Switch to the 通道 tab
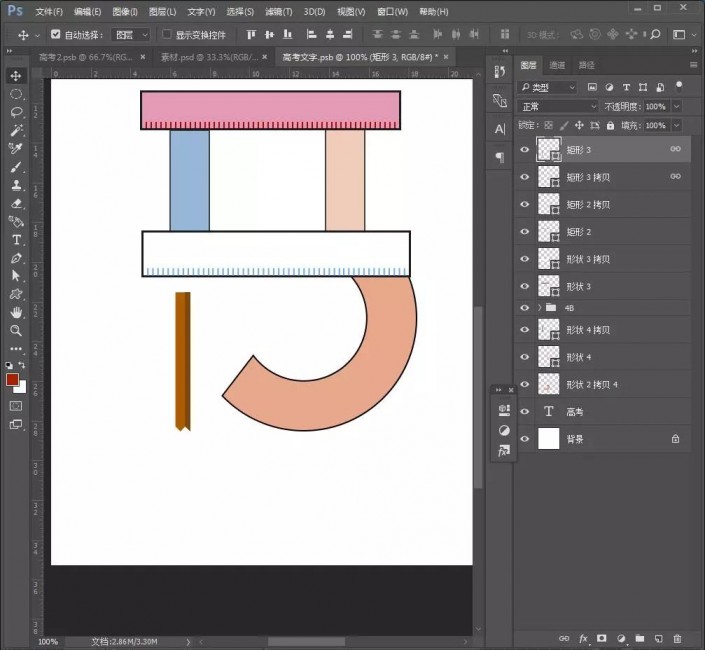This screenshot has height=650, width=705. pyautogui.click(x=557, y=65)
